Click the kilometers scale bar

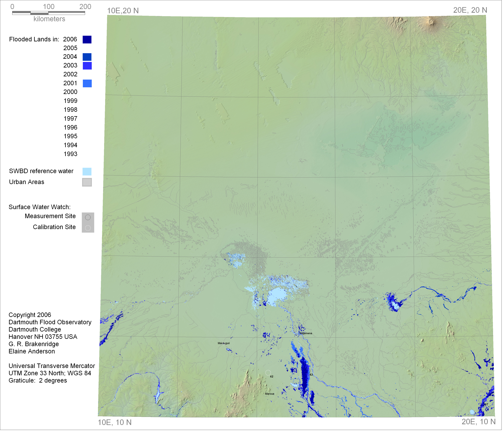[49, 13]
